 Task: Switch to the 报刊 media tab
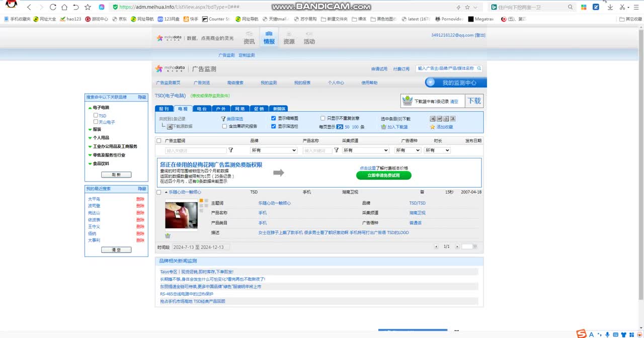164,109
